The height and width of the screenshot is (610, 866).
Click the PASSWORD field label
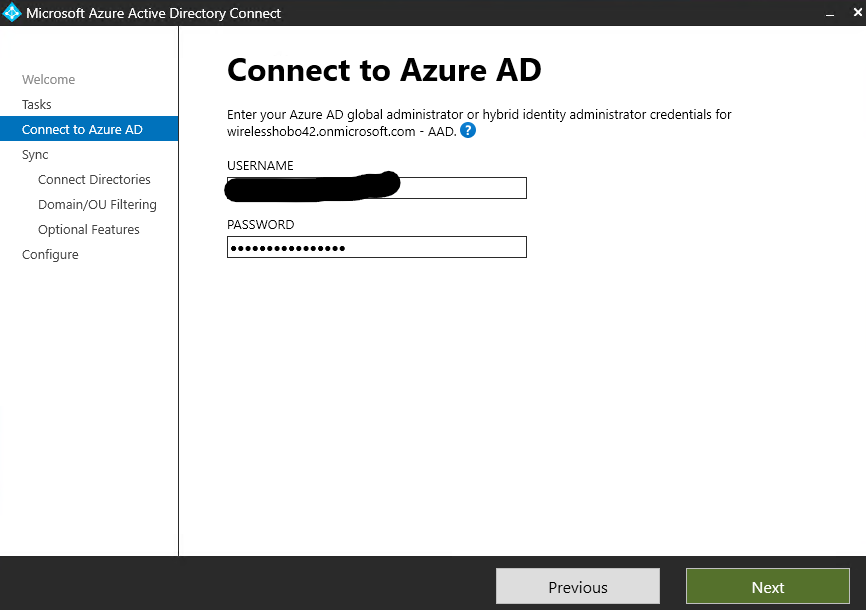pyautogui.click(x=260, y=225)
